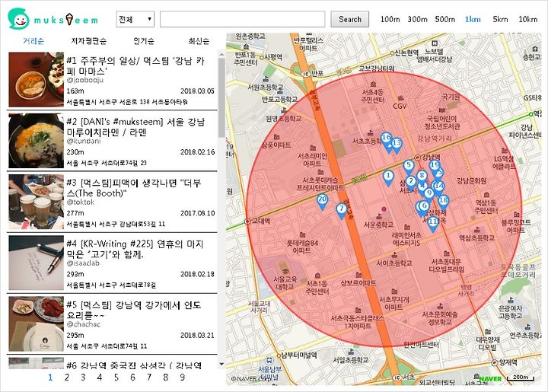
Task: Click map marker number 9
Action: coord(429,194)
